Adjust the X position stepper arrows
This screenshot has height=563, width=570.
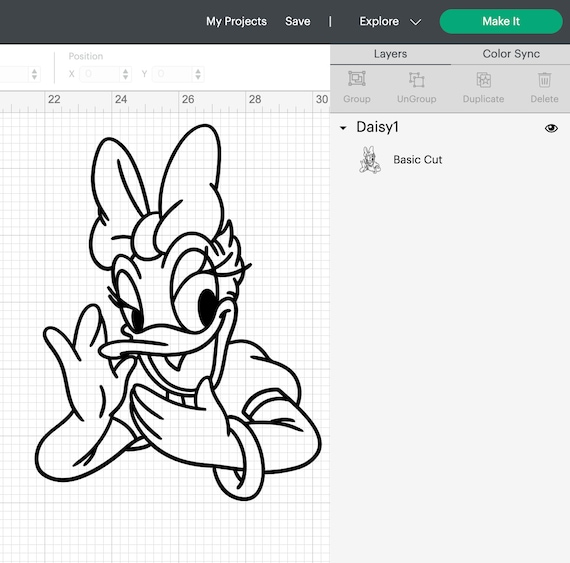point(125,74)
